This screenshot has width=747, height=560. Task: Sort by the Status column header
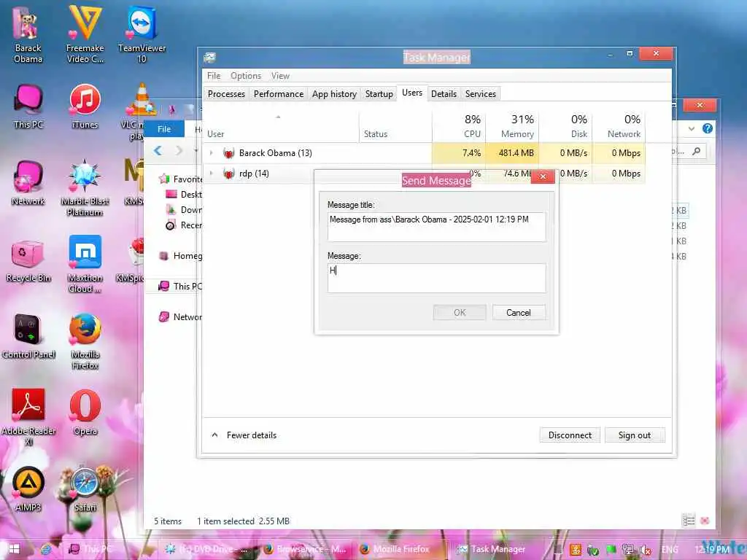[395, 126]
